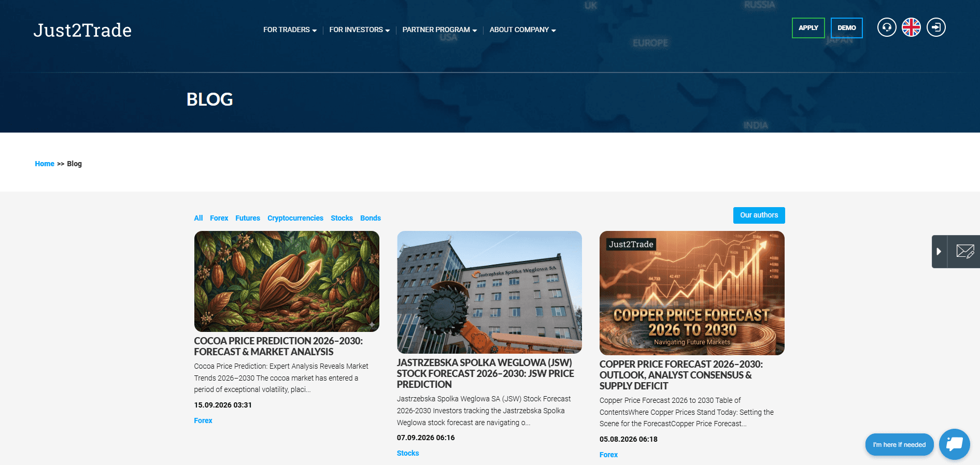This screenshot has width=980, height=465.
Task: Change language via the UK flag icon
Action: click(x=911, y=27)
